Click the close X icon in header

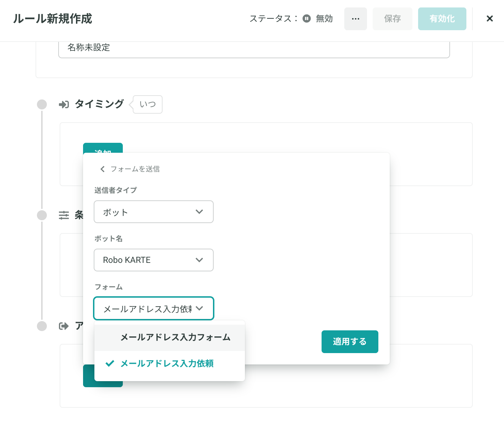pos(489,18)
